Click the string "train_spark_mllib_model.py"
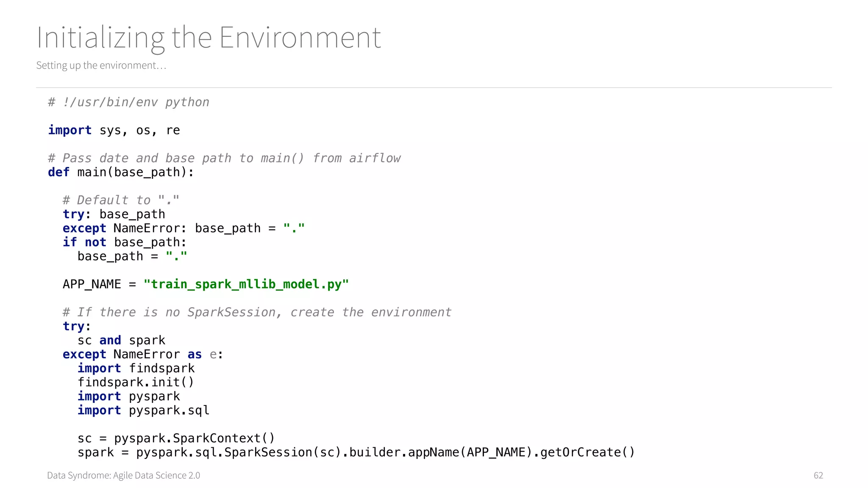This screenshot has height=488, width=868. (x=246, y=284)
